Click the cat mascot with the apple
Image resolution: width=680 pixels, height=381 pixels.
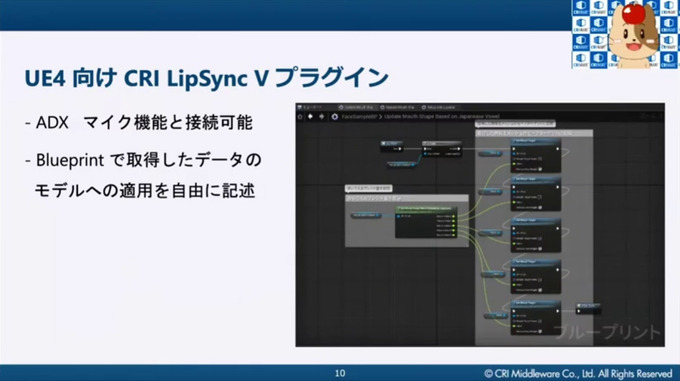click(x=634, y=36)
